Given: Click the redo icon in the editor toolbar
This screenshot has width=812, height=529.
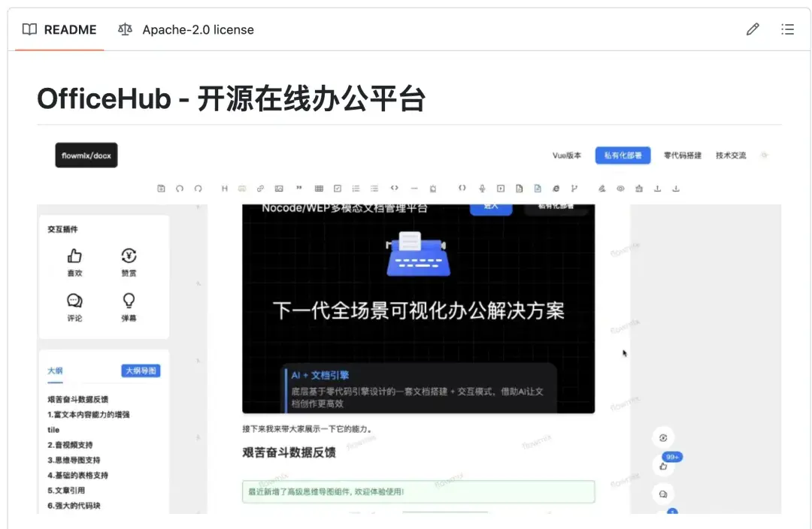Looking at the screenshot, I should (x=197, y=188).
